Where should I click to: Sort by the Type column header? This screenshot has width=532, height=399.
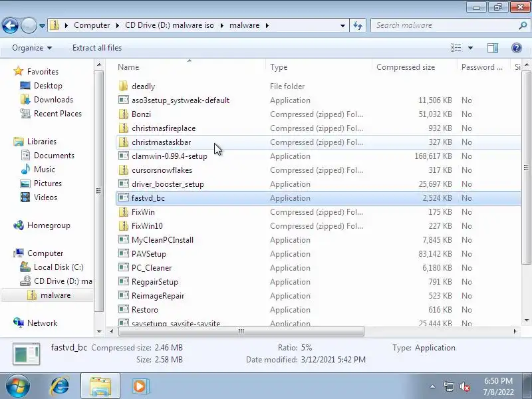[279, 67]
